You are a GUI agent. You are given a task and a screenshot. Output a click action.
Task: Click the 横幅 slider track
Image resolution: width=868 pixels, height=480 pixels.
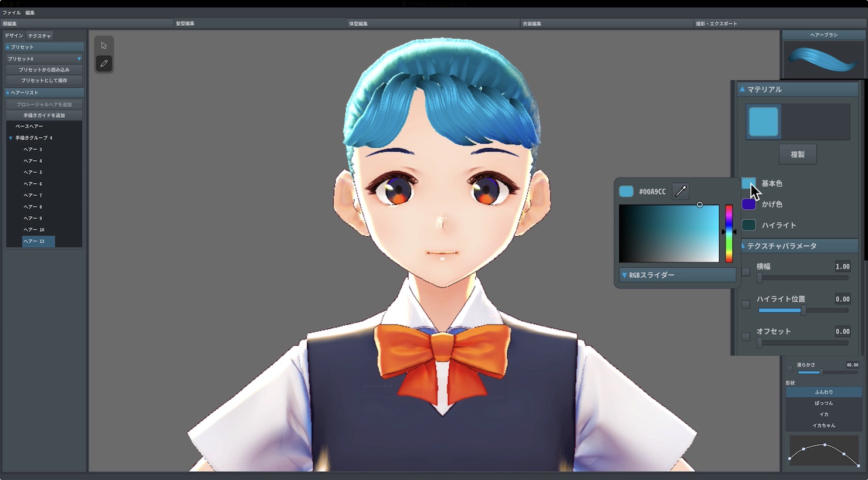pyautogui.click(x=802, y=278)
